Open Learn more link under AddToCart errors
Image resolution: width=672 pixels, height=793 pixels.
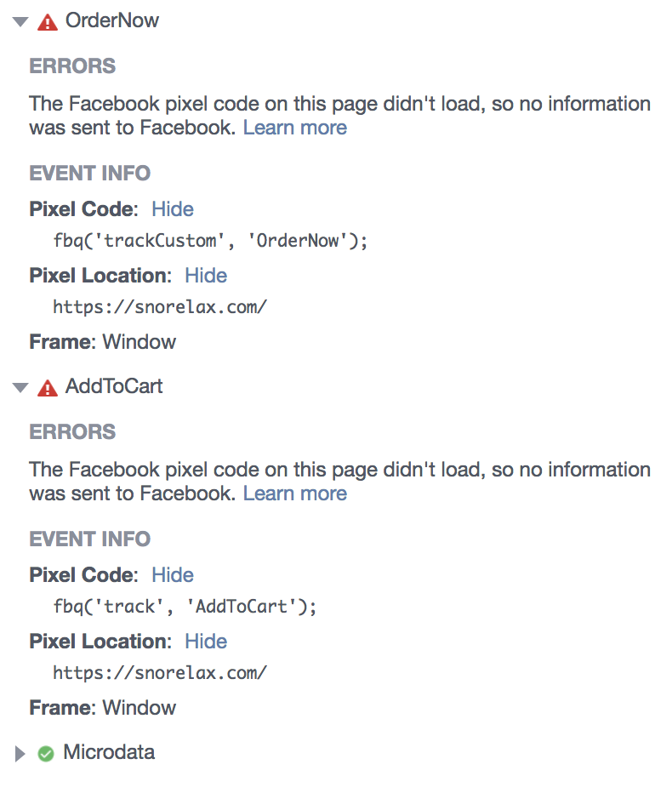tap(294, 493)
